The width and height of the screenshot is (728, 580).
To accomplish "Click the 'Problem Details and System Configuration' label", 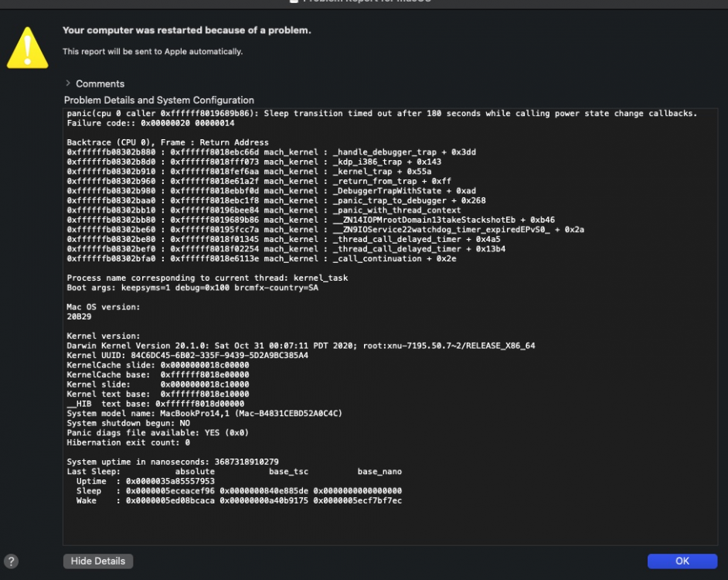I will 158,100.
